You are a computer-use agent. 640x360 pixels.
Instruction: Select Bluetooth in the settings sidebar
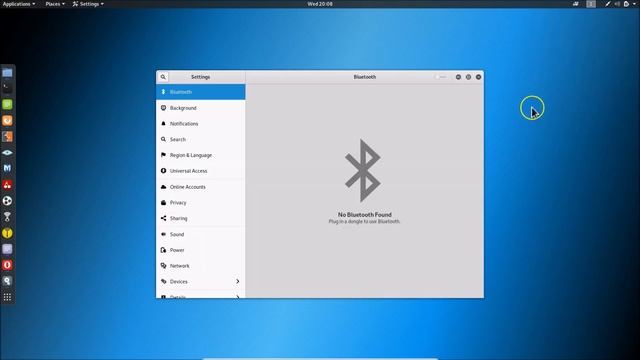[200, 92]
